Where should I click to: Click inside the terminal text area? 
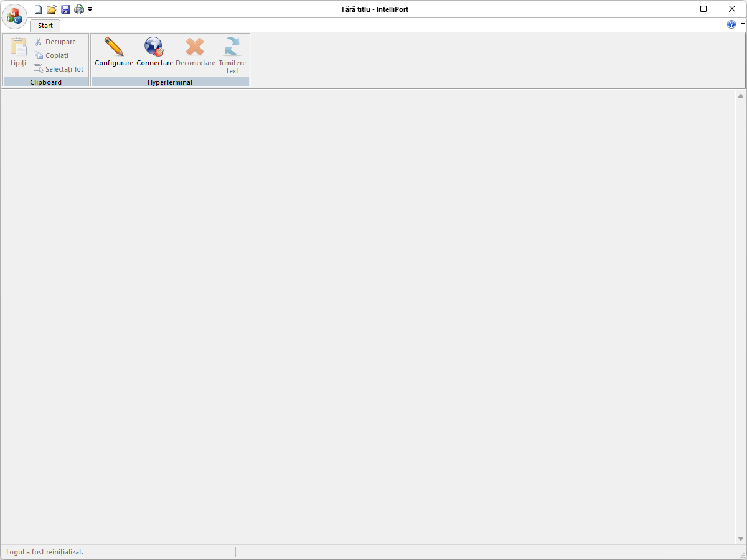pos(367,311)
